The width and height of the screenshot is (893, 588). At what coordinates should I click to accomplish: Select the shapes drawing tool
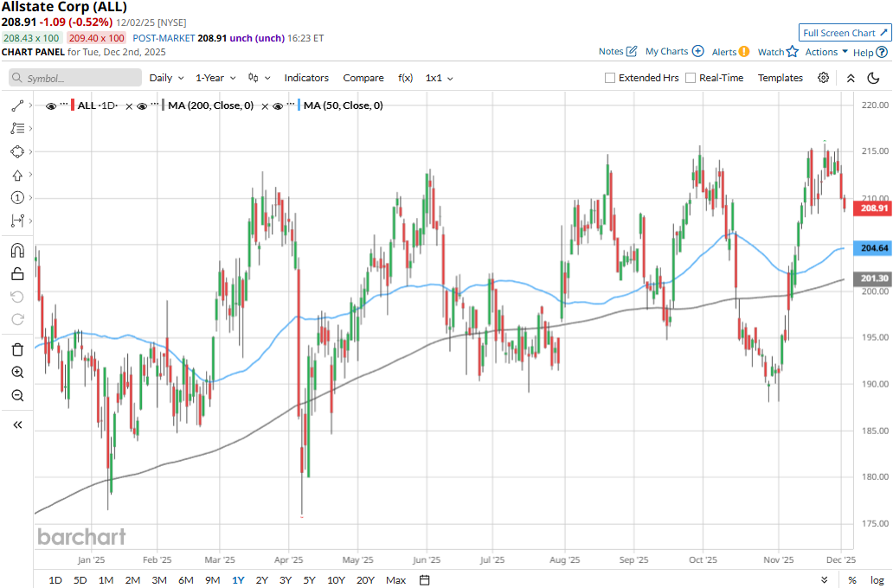[17, 152]
